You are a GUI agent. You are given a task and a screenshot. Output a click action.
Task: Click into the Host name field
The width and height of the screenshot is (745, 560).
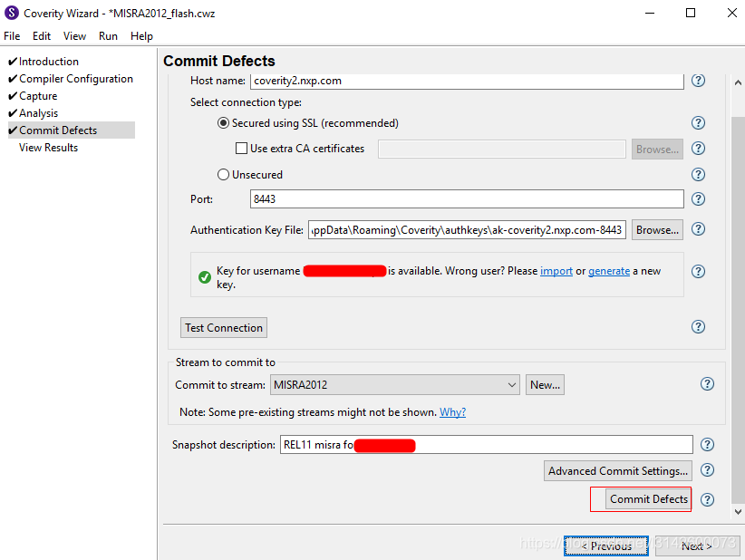(467, 81)
